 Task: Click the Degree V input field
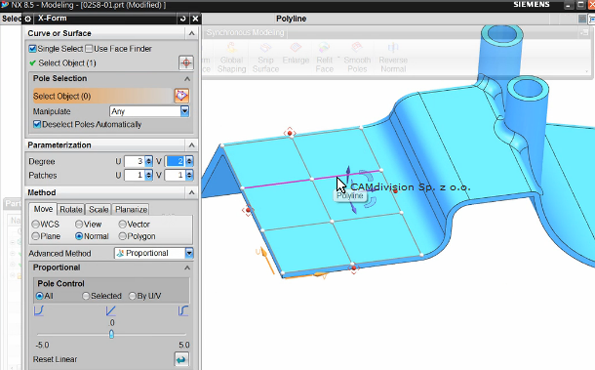pos(175,161)
